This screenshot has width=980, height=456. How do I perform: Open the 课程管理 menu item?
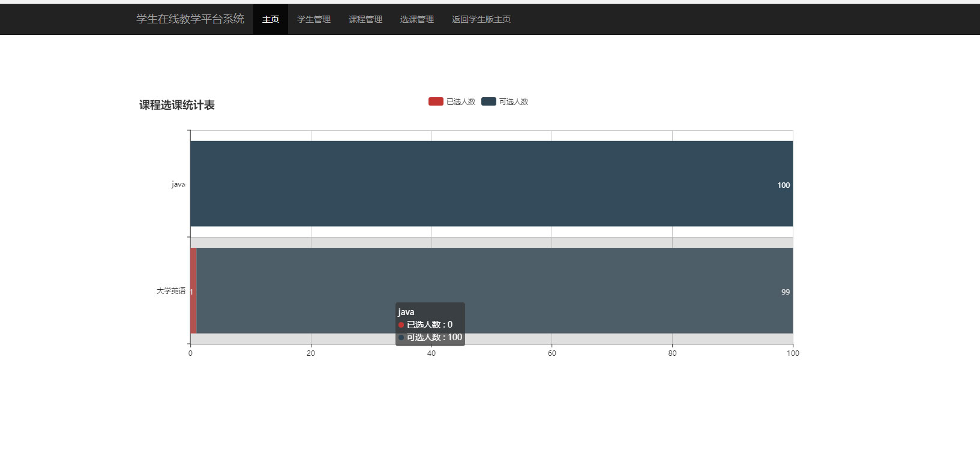point(365,19)
